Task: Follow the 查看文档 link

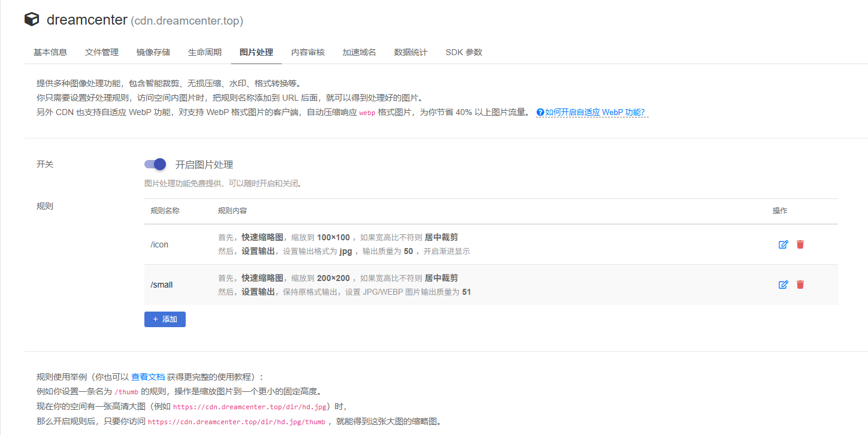Action: pos(148,377)
